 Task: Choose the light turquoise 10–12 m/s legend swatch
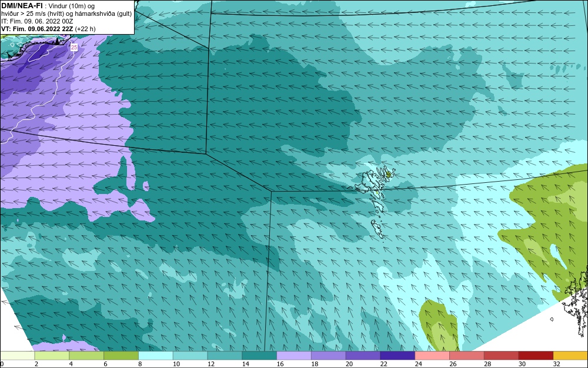click(190, 356)
